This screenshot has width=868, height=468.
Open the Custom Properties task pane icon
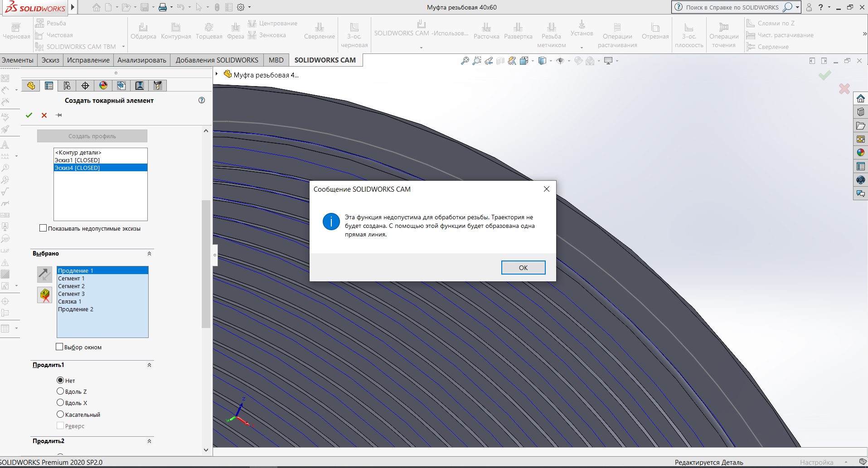pyautogui.click(x=861, y=166)
